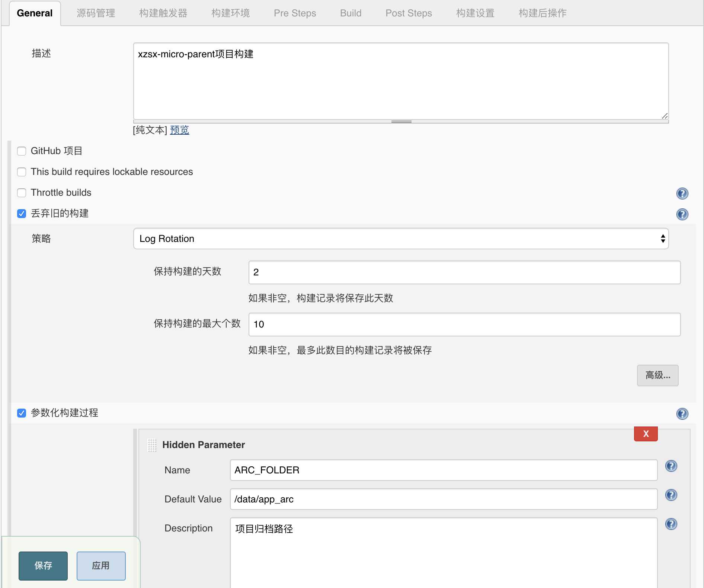Switch to the Pre Steps tab

(x=295, y=13)
